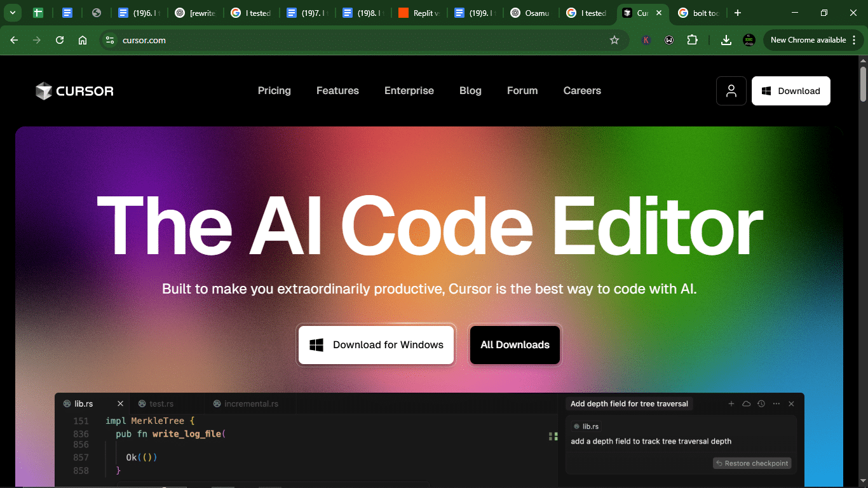Click the cloud icon in chat panel

[747, 403]
